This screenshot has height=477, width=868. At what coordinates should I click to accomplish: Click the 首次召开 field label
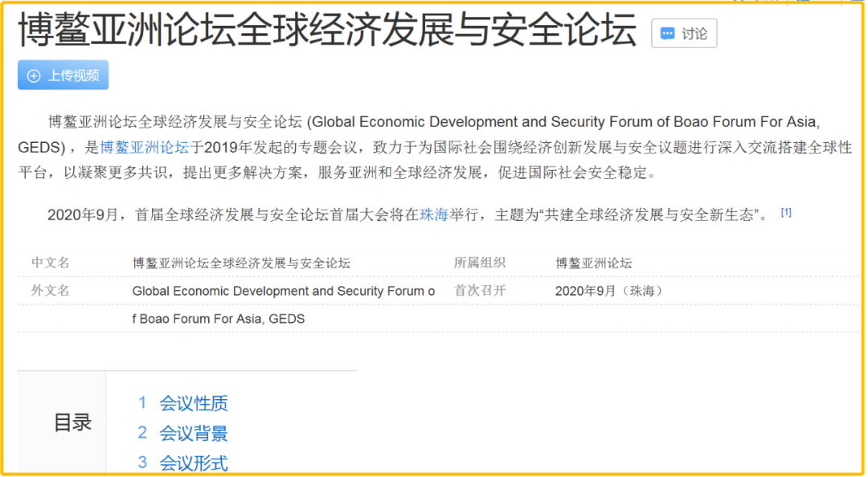coord(480,291)
